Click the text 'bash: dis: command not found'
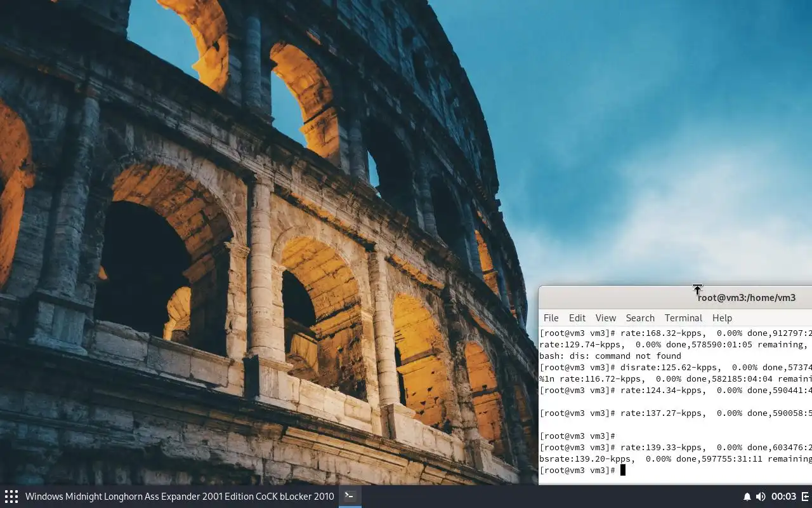812x508 pixels. [x=610, y=356]
